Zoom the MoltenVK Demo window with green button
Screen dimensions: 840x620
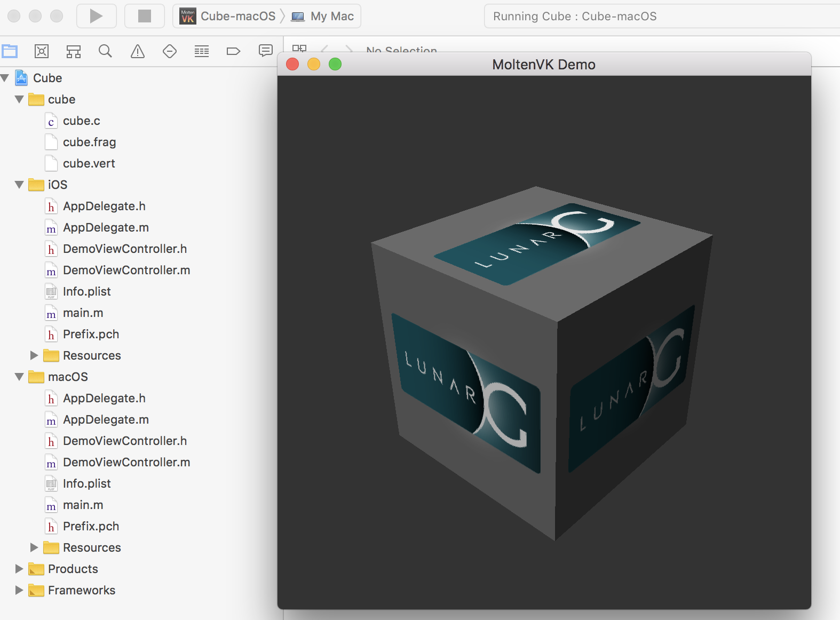335,64
